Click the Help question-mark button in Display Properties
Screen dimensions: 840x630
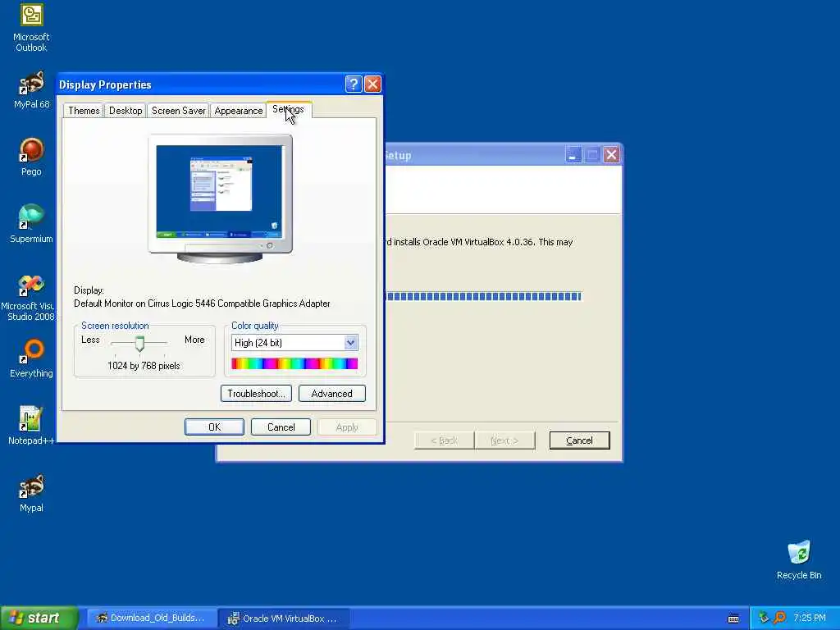[354, 84]
